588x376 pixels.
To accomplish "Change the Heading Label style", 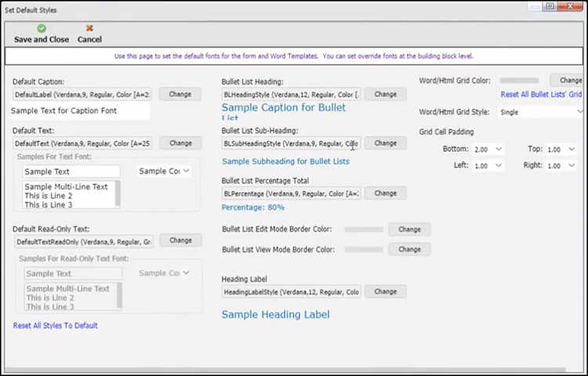I will (x=385, y=291).
